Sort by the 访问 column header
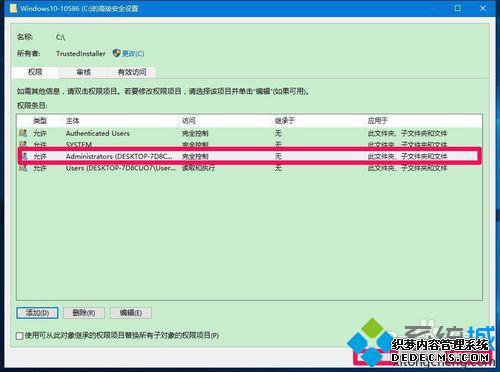 [x=189, y=121]
